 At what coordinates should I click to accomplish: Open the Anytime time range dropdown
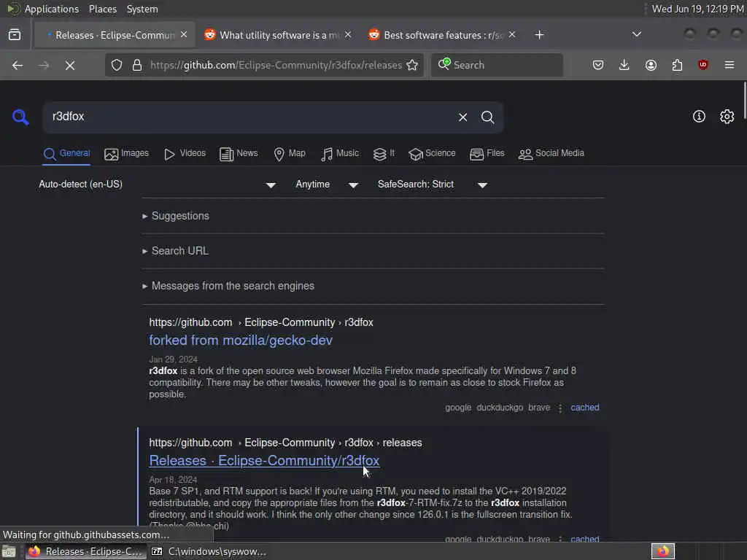327,184
